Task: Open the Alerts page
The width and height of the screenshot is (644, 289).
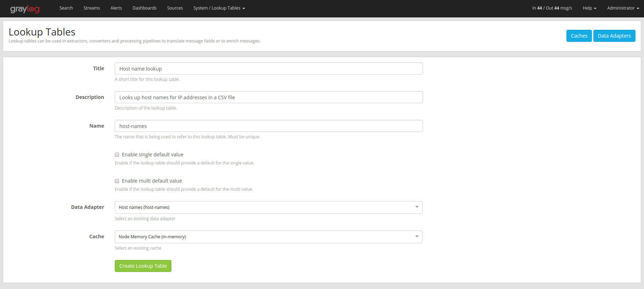Action: pyautogui.click(x=116, y=8)
